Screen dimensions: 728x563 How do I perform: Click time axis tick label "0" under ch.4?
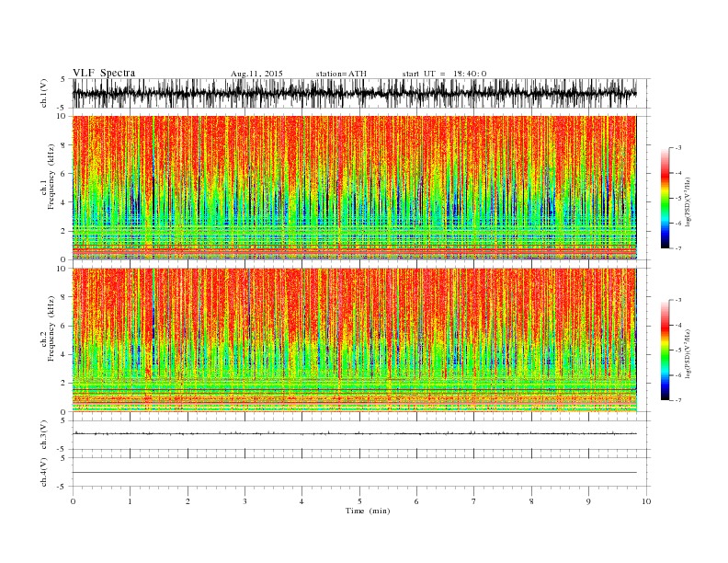(x=73, y=501)
